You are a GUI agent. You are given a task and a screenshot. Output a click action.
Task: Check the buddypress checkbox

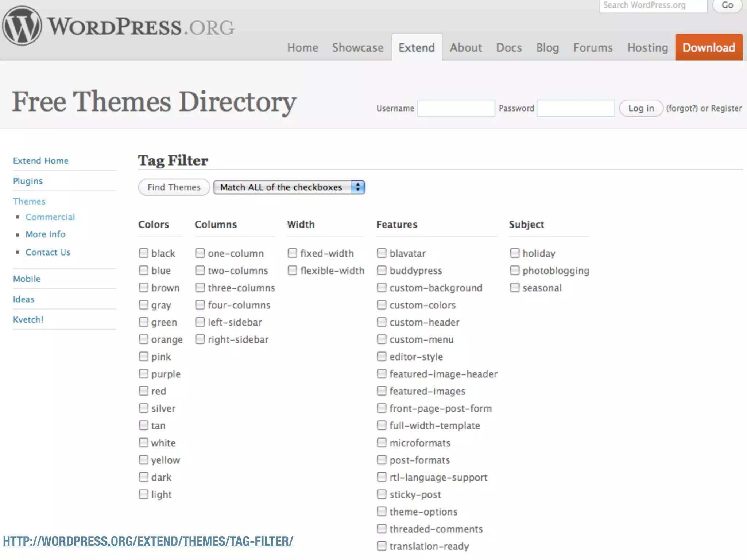pos(382,270)
